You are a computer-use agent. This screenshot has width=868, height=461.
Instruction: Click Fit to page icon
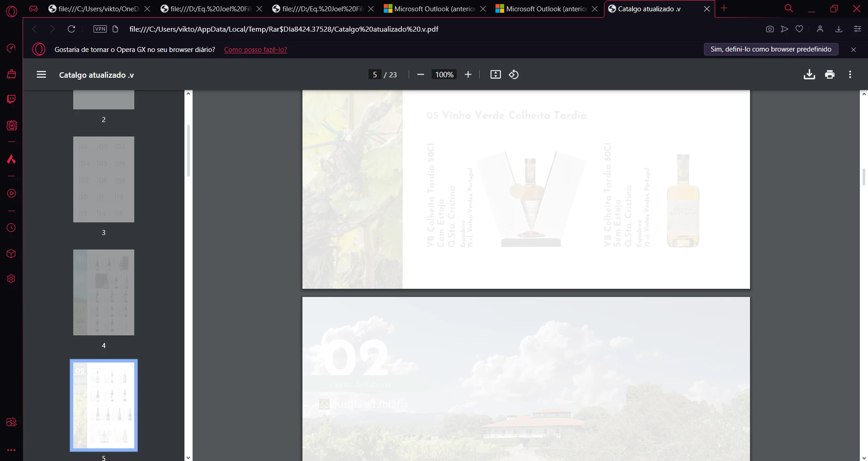coord(495,75)
